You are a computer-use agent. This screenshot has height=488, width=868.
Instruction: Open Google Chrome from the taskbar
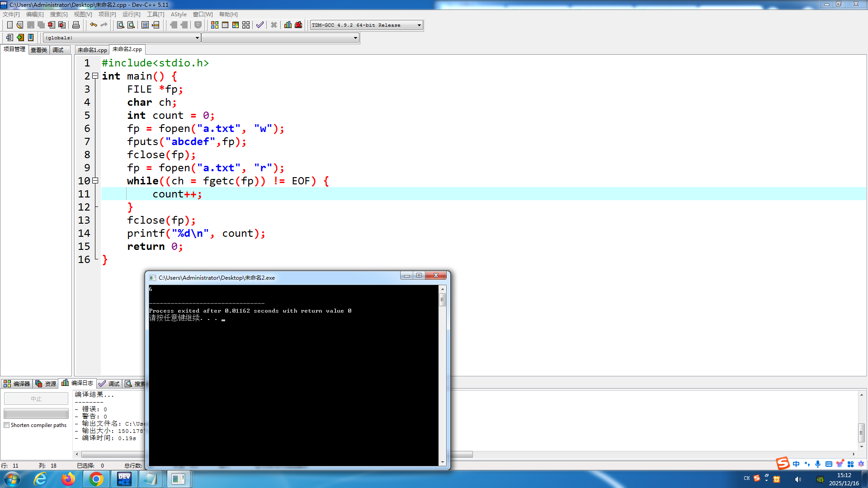[96, 479]
